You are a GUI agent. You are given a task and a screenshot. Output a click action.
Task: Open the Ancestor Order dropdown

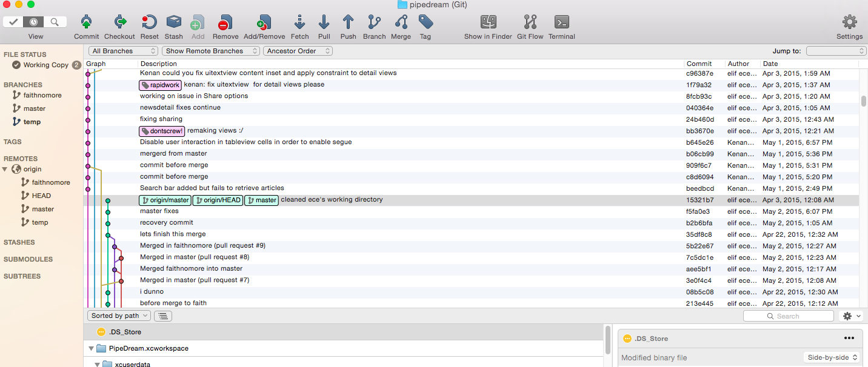(298, 51)
